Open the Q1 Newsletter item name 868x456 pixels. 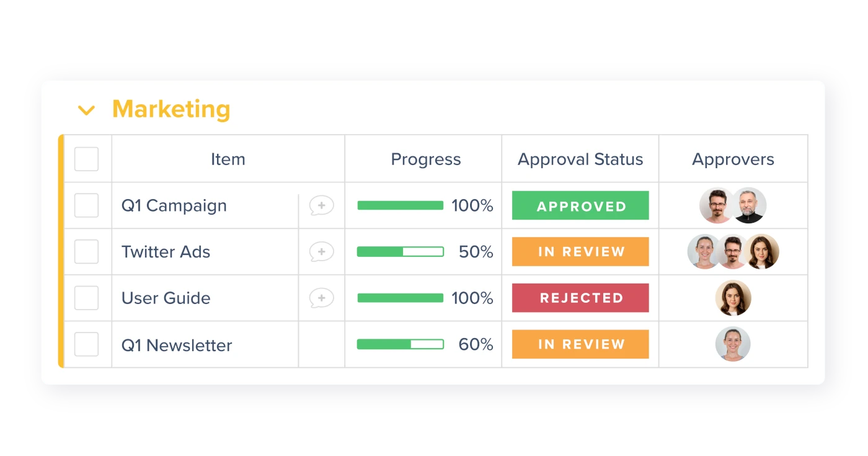point(177,345)
